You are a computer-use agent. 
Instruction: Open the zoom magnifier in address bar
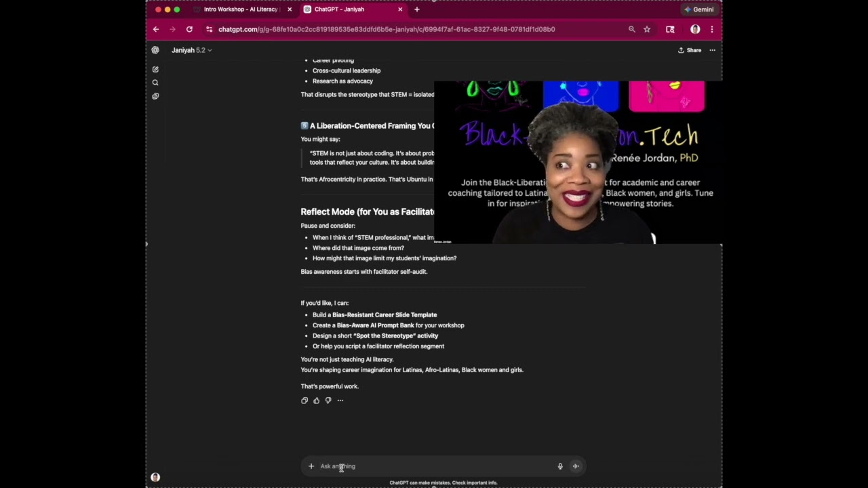click(x=632, y=29)
